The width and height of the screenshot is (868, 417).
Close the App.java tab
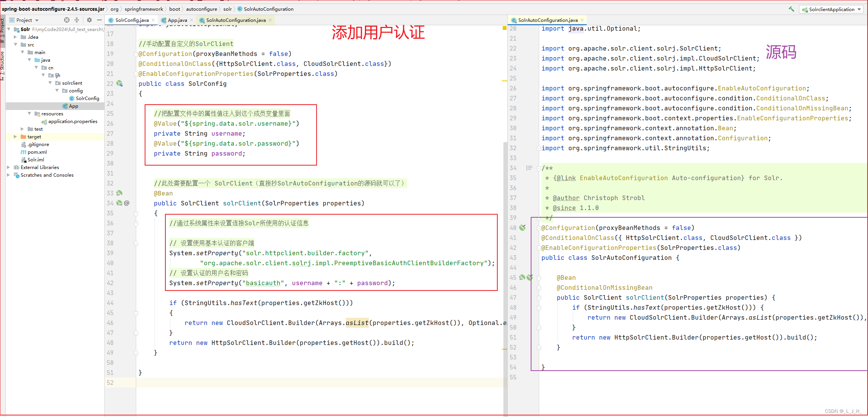191,20
